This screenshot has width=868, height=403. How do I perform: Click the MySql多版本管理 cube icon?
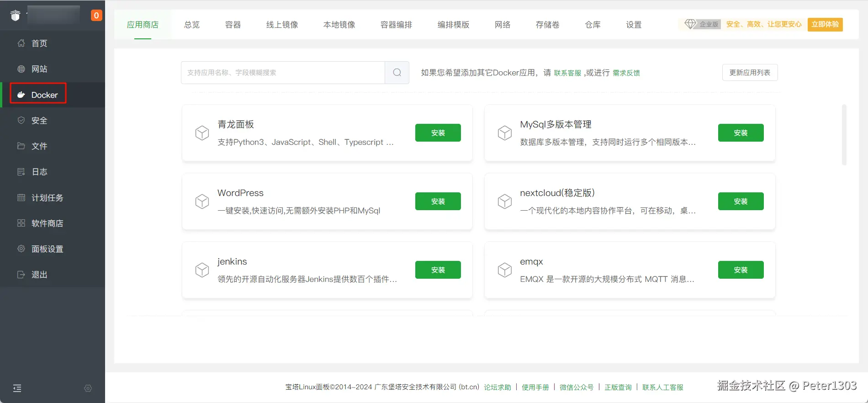505,133
